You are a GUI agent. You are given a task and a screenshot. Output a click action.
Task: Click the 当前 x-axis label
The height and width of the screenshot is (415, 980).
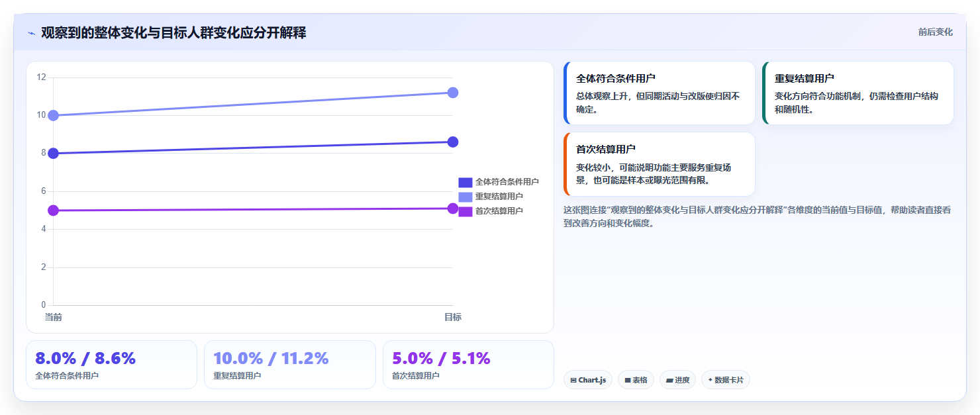54,318
